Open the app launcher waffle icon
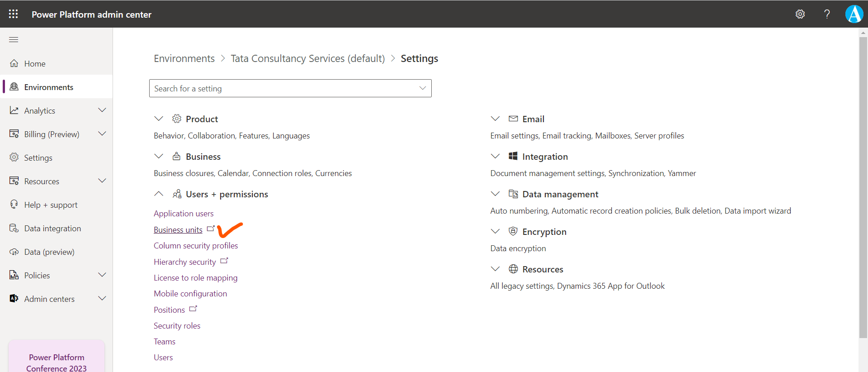The width and height of the screenshot is (868, 372). [14, 14]
